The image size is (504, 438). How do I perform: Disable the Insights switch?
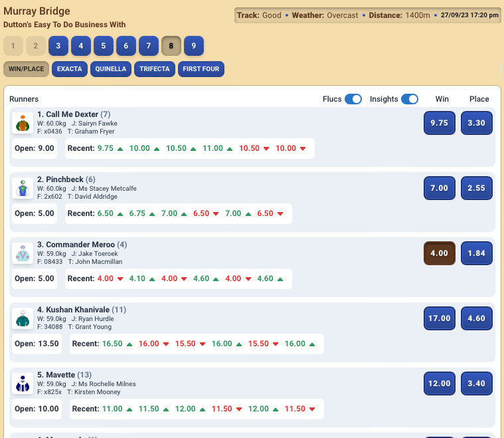410,99
